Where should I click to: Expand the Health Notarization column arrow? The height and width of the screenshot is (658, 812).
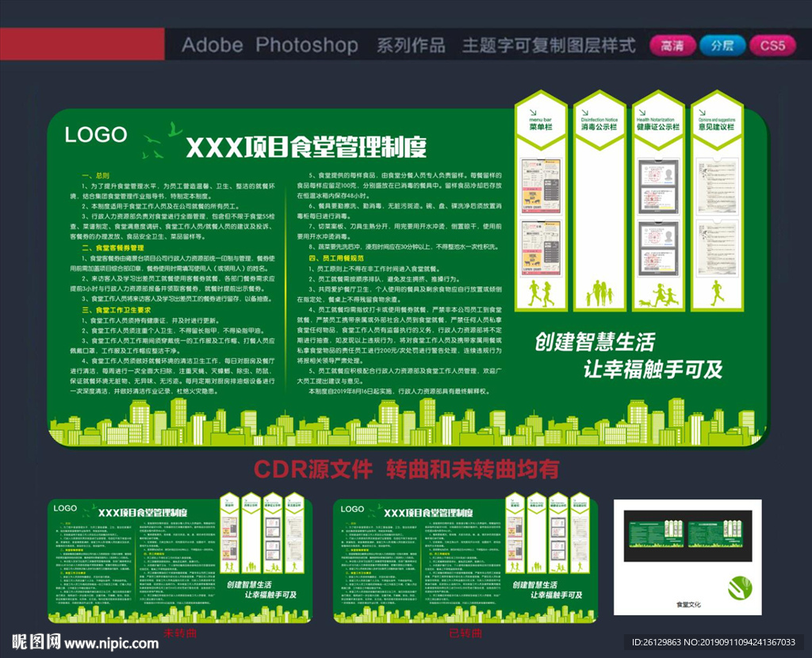[x=644, y=110]
